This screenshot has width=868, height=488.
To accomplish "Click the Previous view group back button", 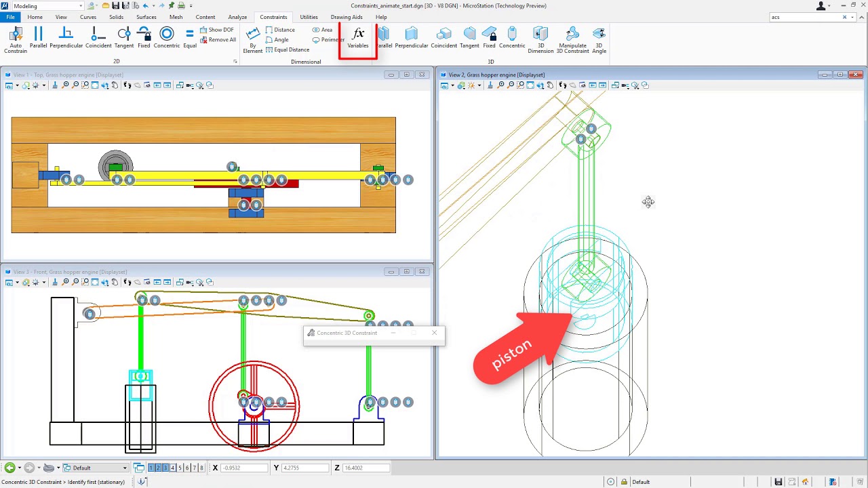I will (9, 468).
